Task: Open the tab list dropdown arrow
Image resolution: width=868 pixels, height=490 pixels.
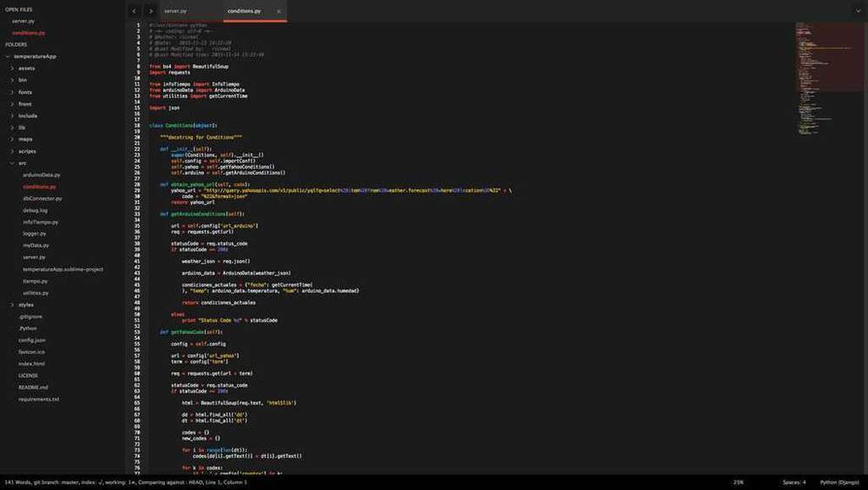Action: click(x=858, y=11)
